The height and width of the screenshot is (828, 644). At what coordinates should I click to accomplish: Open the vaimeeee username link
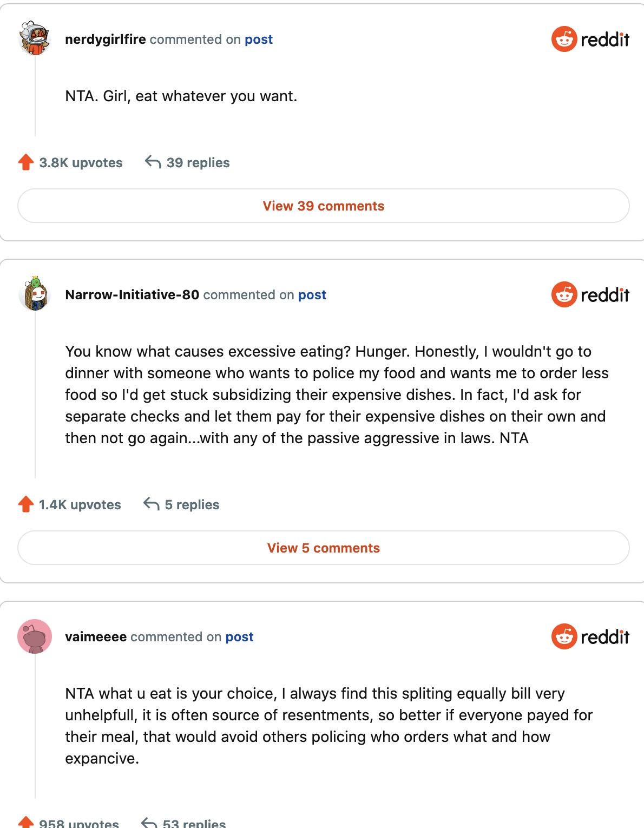(x=96, y=637)
